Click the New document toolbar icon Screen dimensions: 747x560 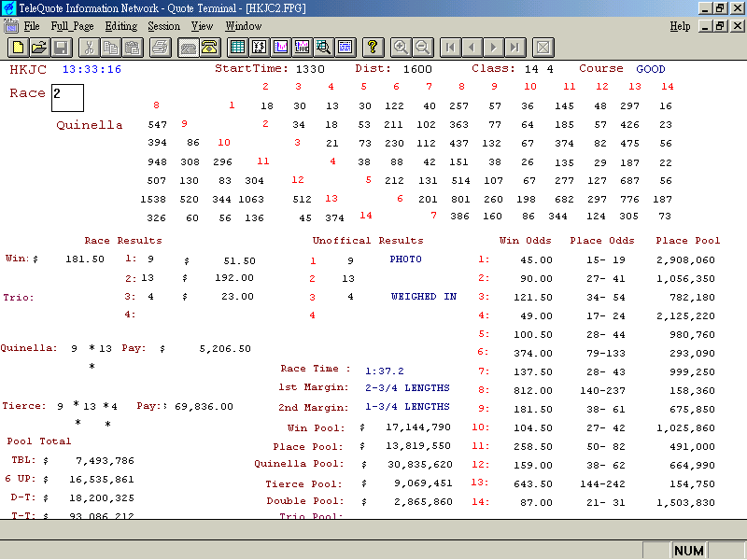(18, 48)
